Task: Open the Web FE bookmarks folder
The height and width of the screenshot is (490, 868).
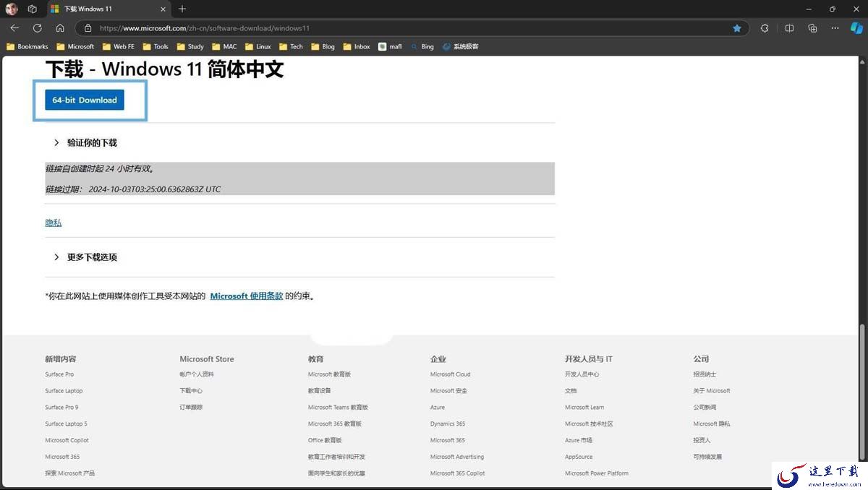Action: (118, 46)
